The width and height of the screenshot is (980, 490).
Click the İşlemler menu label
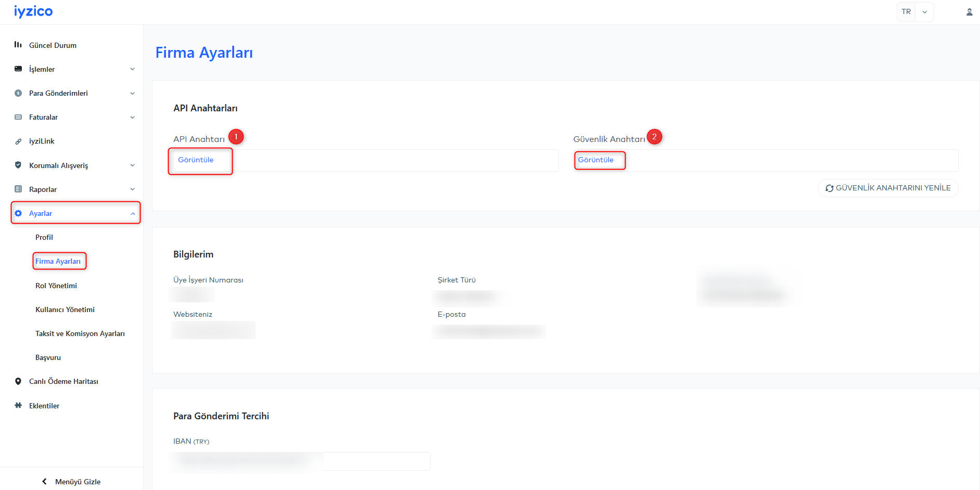pos(42,69)
